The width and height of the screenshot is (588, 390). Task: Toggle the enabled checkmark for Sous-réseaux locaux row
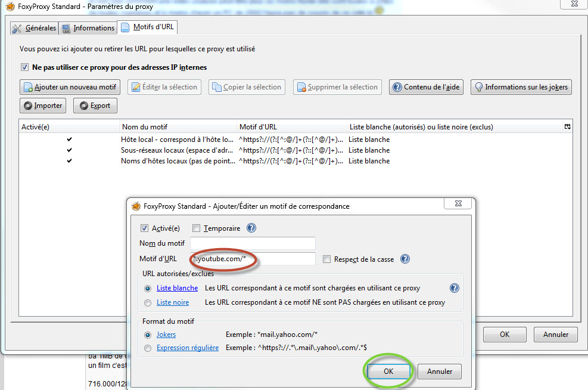[x=69, y=150]
